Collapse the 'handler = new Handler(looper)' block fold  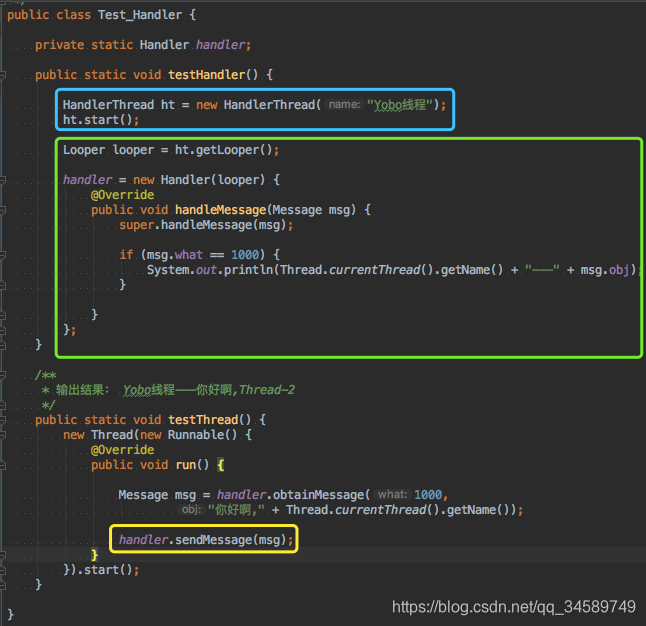pos(2,180)
